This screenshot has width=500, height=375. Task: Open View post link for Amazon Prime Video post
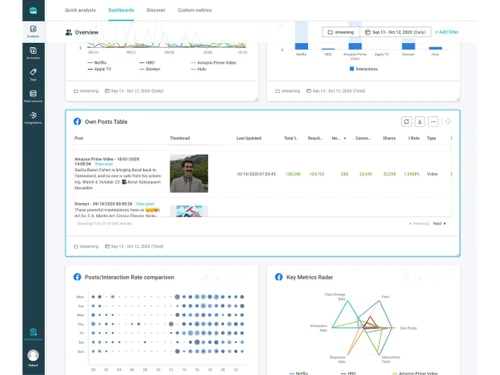tap(104, 164)
